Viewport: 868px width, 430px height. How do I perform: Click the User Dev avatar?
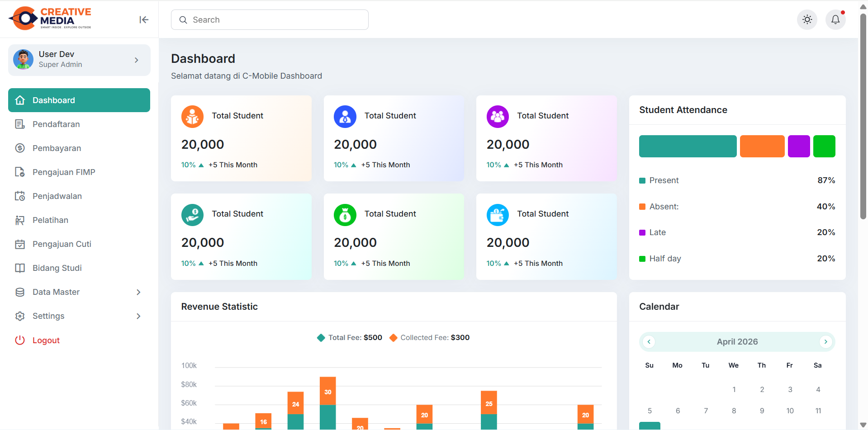pyautogui.click(x=23, y=60)
